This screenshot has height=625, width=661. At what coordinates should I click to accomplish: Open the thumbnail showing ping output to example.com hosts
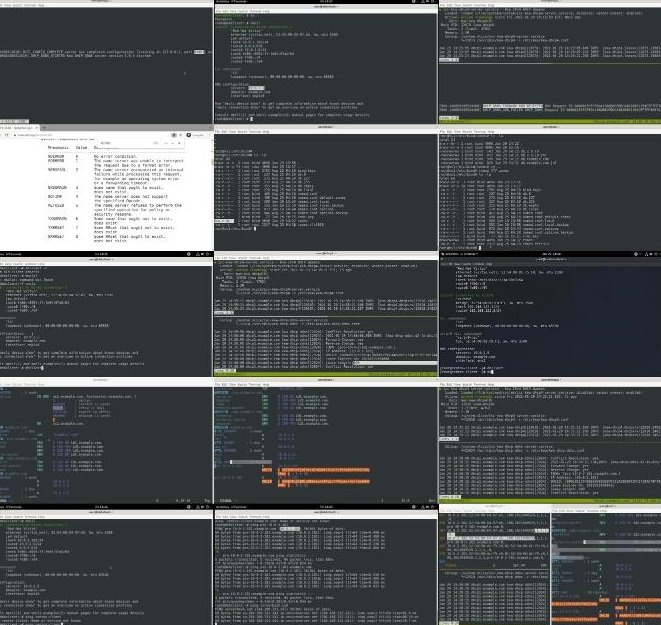coord(326,565)
